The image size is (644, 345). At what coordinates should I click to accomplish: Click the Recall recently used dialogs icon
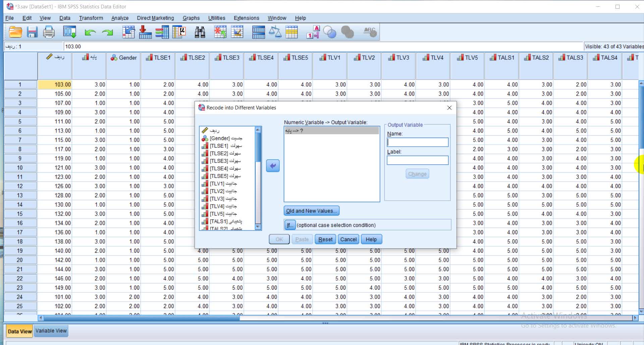70,32
